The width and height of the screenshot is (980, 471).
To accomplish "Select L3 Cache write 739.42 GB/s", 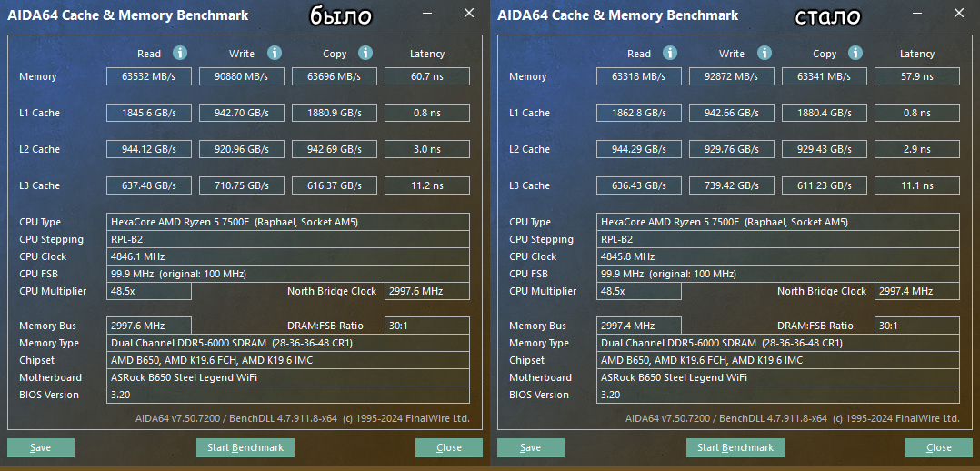I will [731, 185].
